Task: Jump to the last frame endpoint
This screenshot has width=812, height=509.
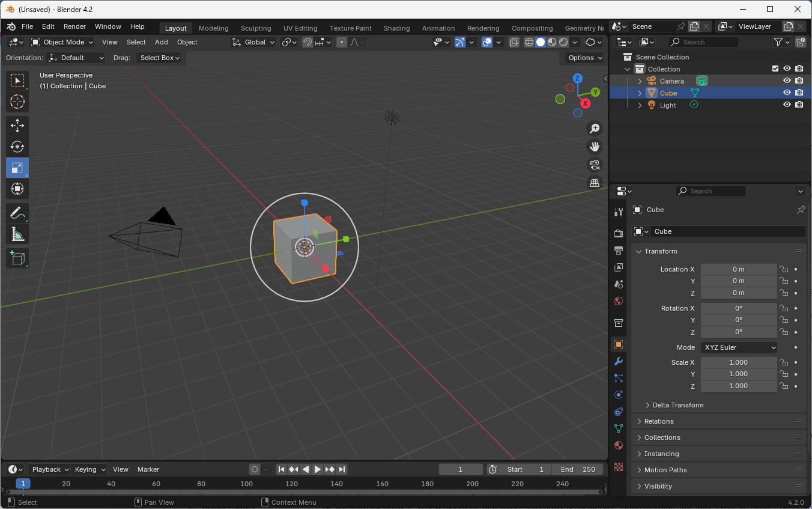Action: 342,469
